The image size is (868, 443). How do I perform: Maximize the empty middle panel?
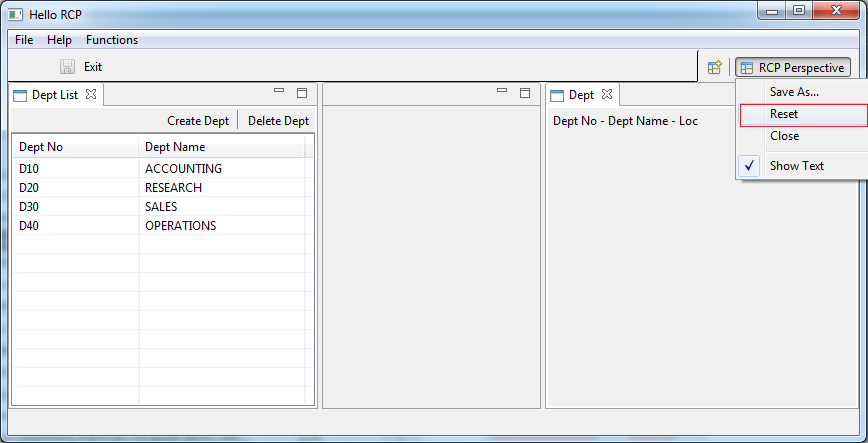click(x=525, y=93)
